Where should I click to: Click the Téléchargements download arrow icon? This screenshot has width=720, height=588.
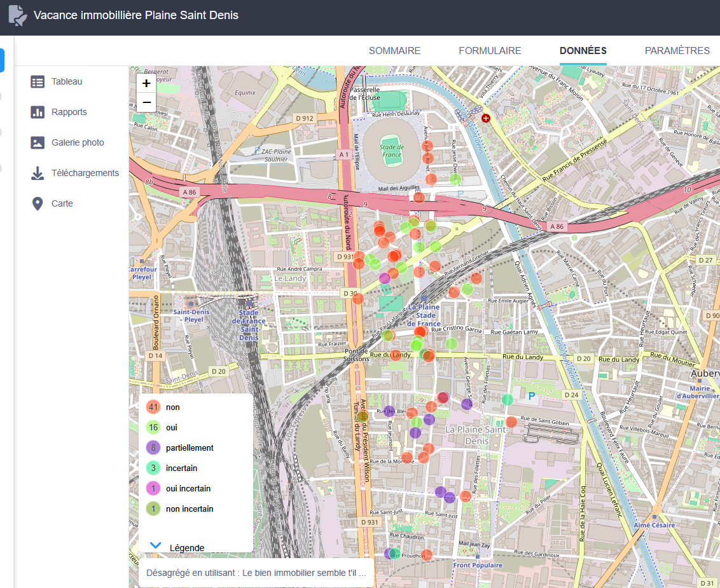tap(38, 173)
